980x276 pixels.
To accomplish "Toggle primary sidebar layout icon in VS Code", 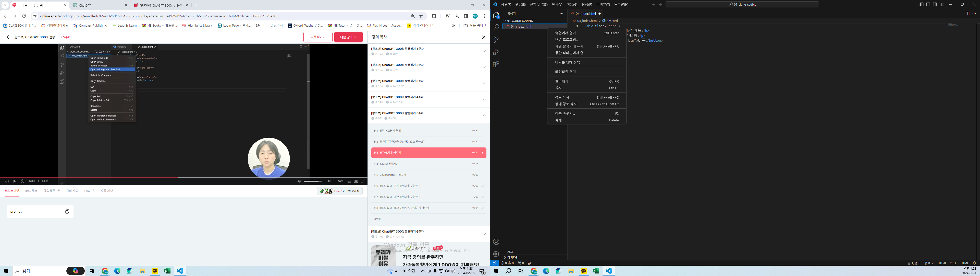I will pyautogui.click(x=921, y=5).
